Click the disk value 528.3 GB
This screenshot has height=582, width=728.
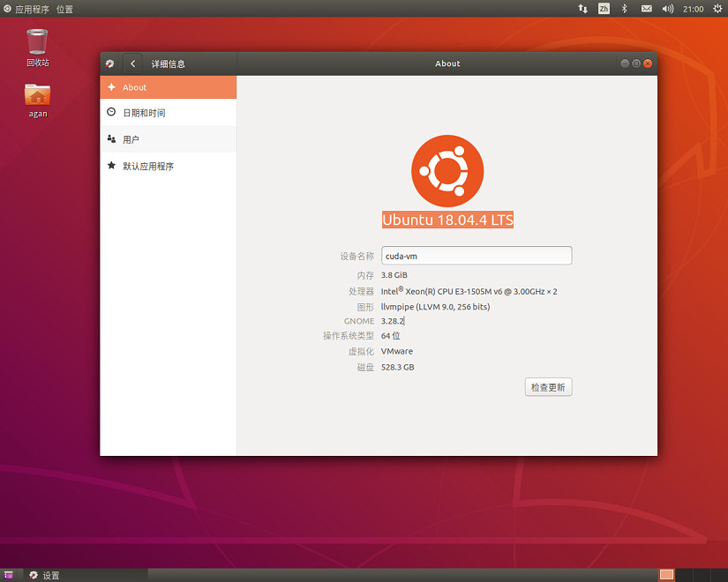coord(397,367)
